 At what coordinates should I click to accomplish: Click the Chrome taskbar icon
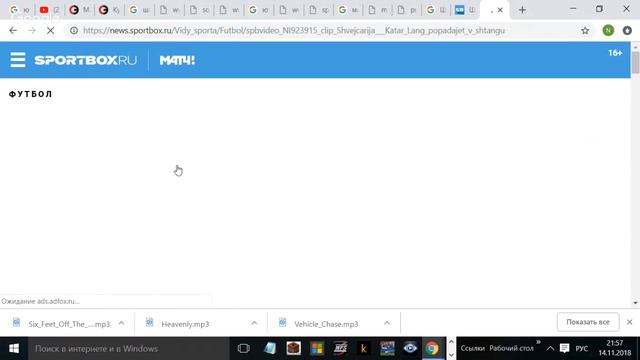432,349
